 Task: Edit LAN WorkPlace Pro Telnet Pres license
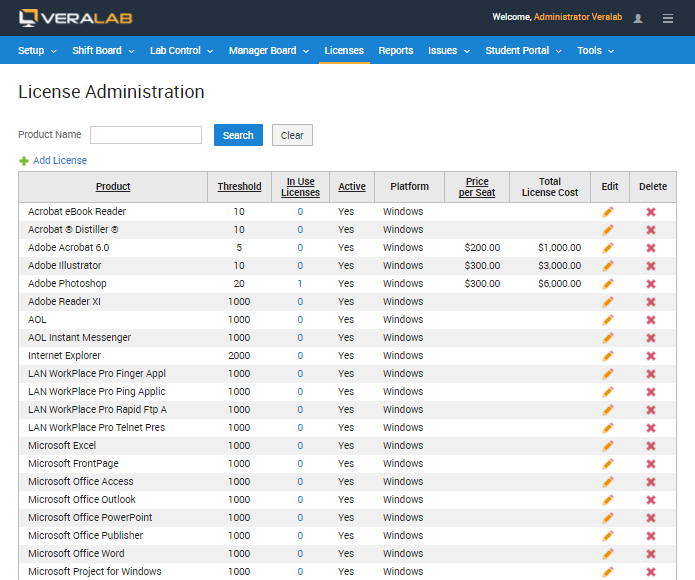coord(608,428)
